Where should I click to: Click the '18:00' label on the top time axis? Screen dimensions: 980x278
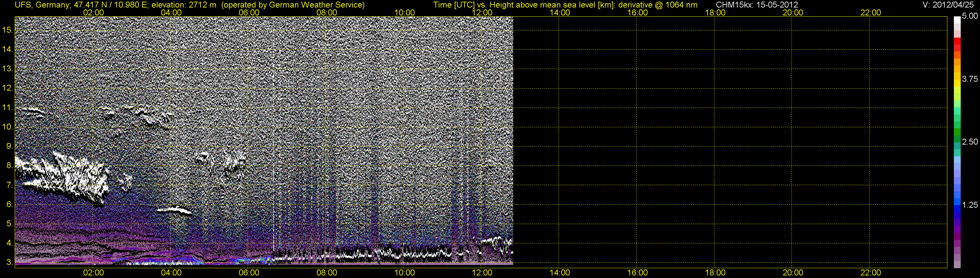coord(715,12)
